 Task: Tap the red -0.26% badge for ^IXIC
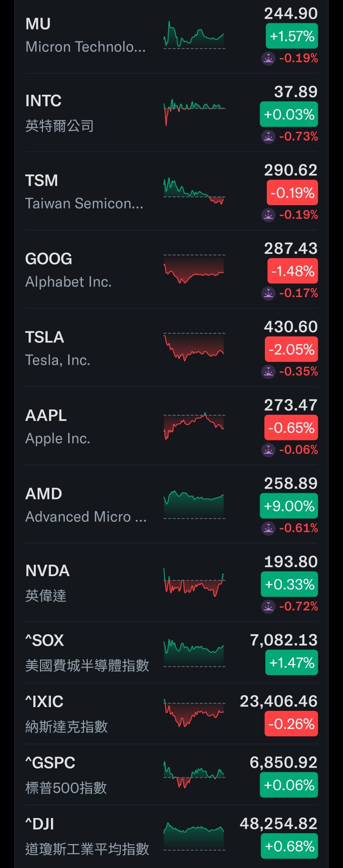click(x=291, y=724)
